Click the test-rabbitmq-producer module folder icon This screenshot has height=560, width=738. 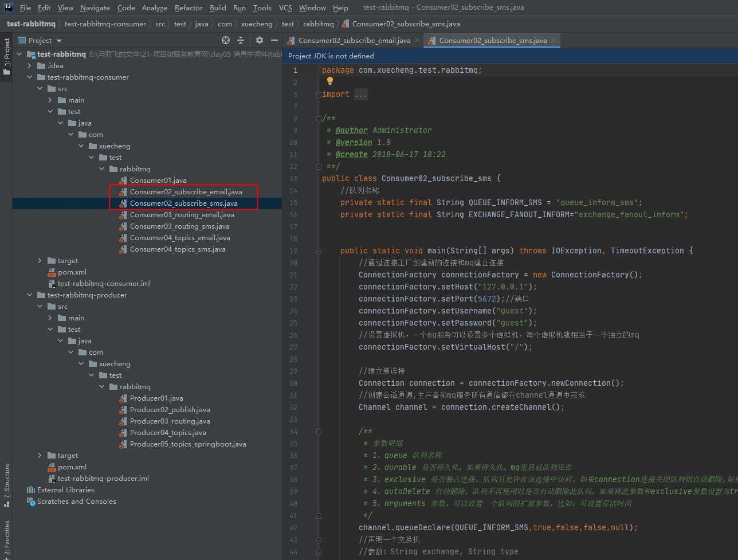click(41, 295)
